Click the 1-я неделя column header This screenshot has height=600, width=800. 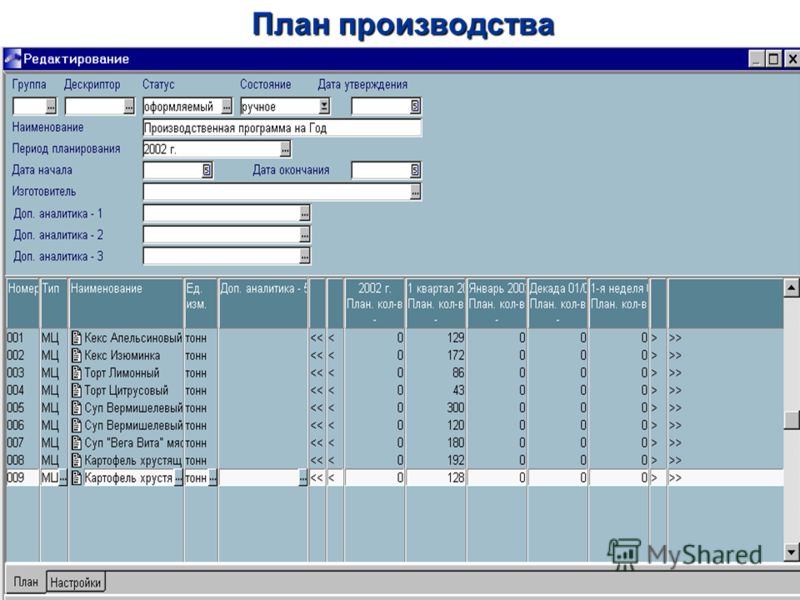click(x=619, y=303)
